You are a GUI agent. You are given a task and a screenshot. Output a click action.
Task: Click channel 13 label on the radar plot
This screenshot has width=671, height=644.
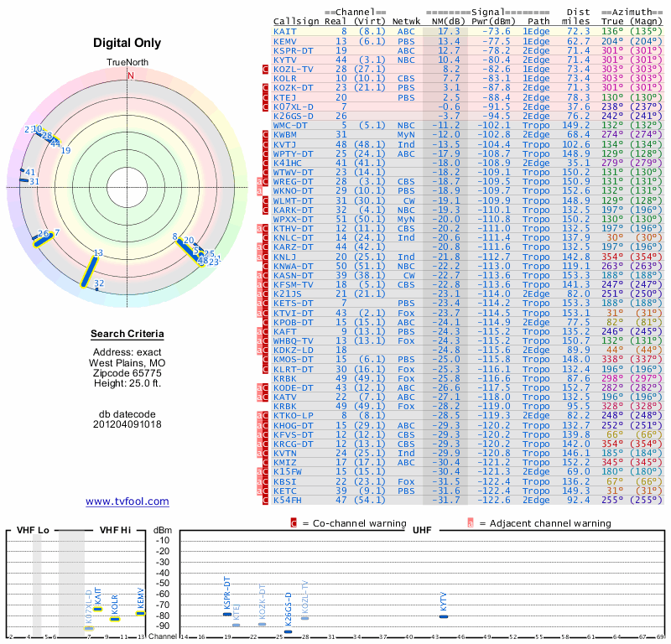coord(98,252)
